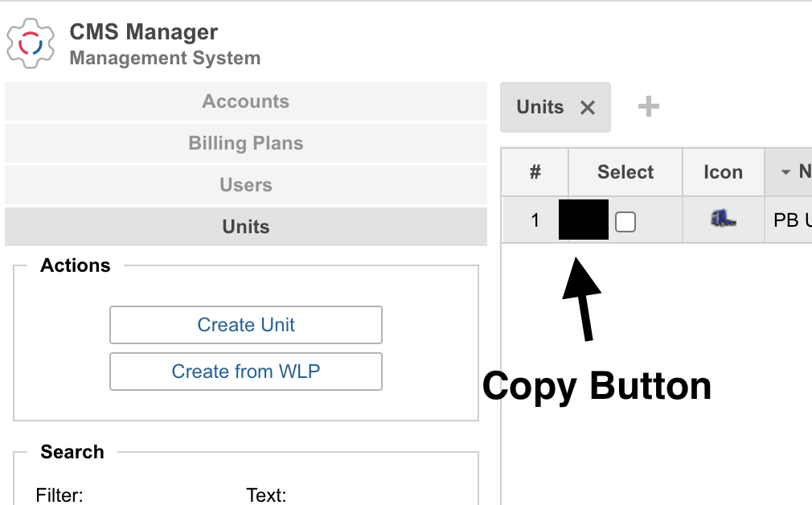The image size is (812, 505).
Task: Click the Create from WLP button
Action: tap(245, 372)
